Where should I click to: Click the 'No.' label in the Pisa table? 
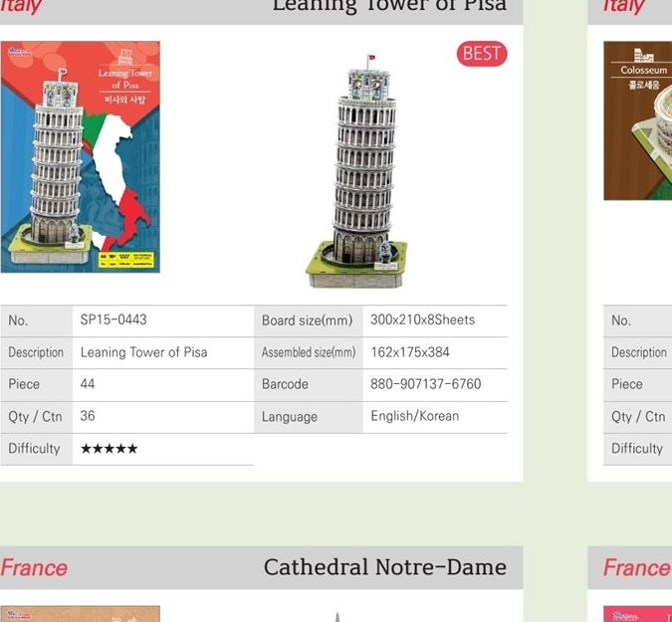18,320
